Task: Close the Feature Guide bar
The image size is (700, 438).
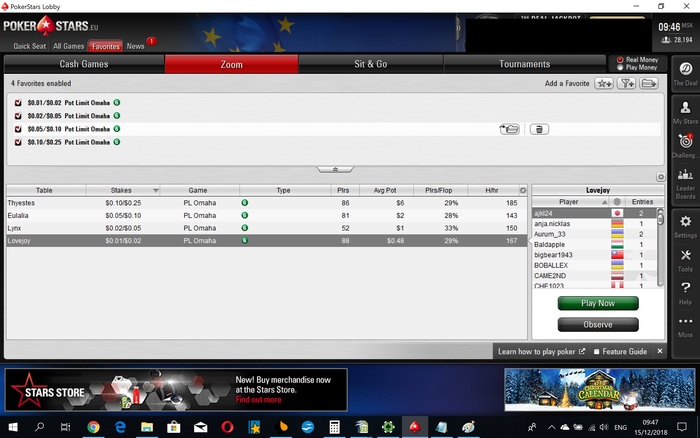Action: tap(660, 351)
